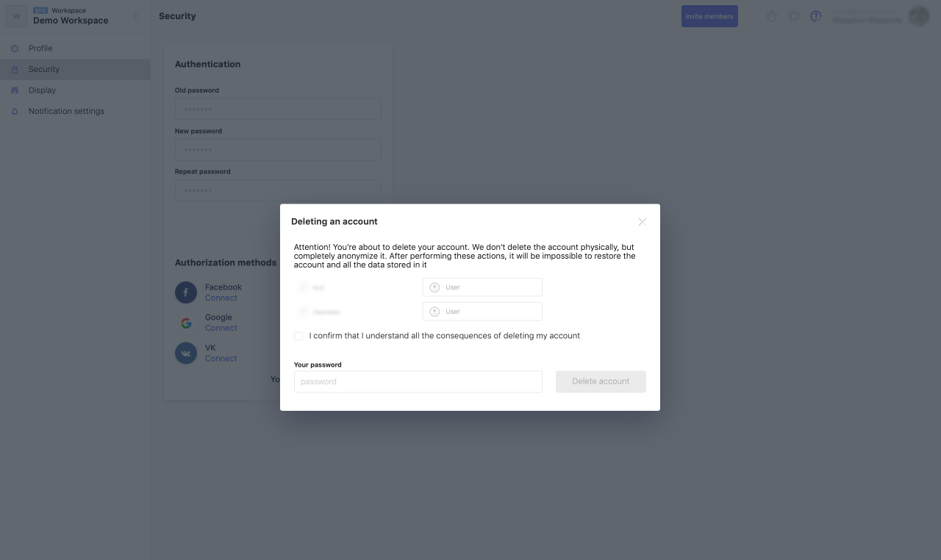Collapse the sidebar with the chevron
Image resolution: width=941 pixels, height=560 pixels.
coord(135,16)
